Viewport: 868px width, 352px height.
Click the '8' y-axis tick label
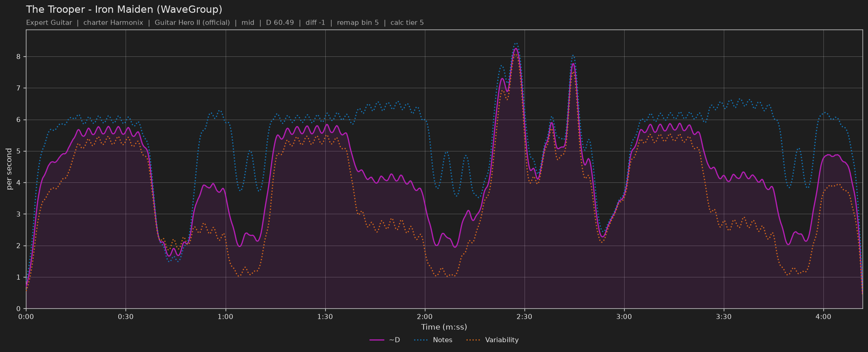tap(19, 57)
